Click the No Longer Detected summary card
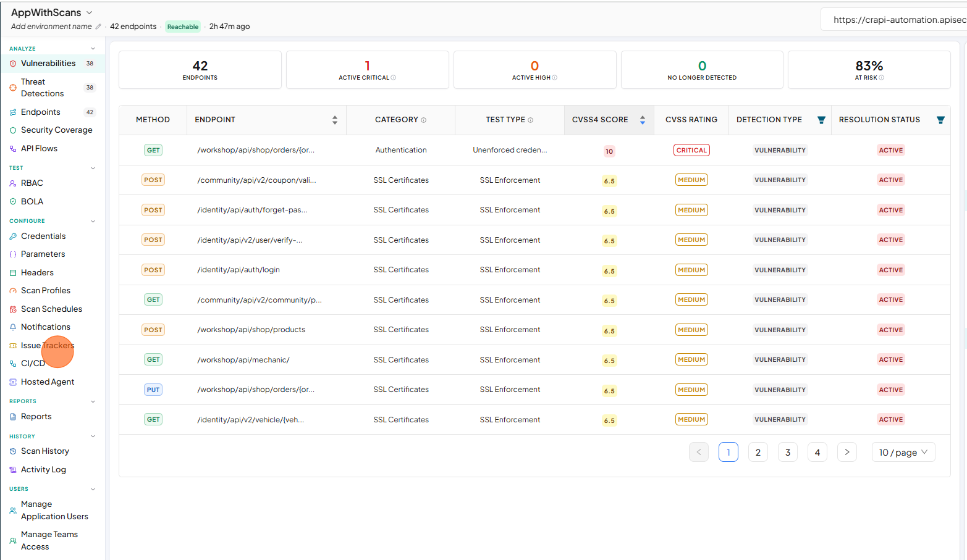967x560 pixels. (702, 70)
